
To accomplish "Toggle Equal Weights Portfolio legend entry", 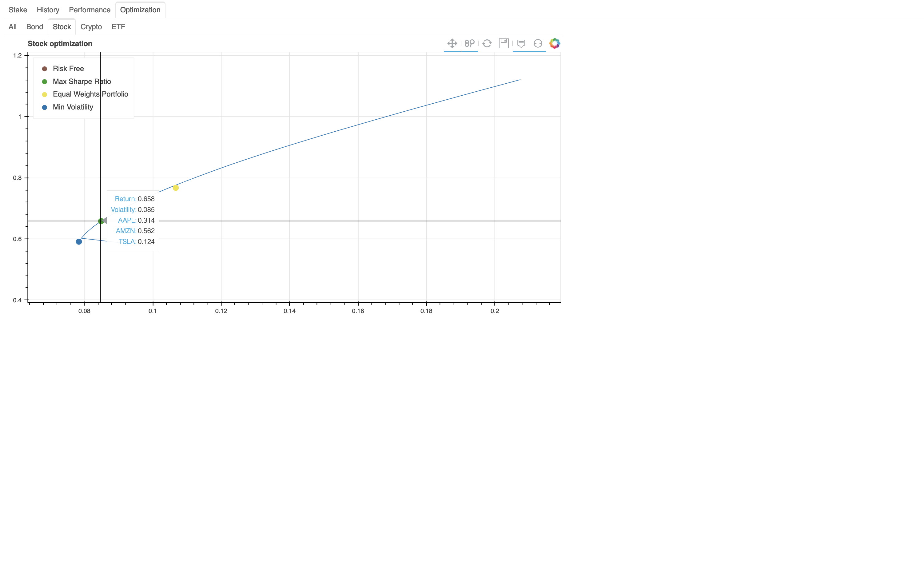I will coord(90,94).
